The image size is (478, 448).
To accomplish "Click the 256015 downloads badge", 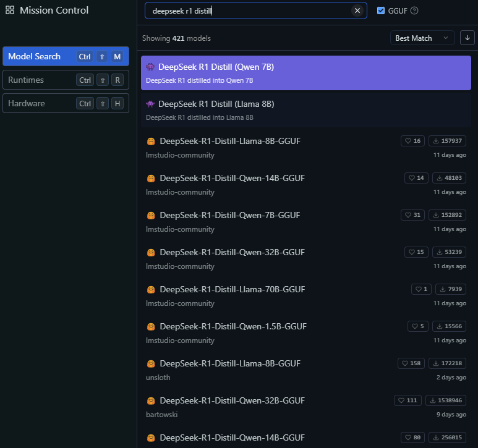I will pyautogui.click(x=447, y=437).
